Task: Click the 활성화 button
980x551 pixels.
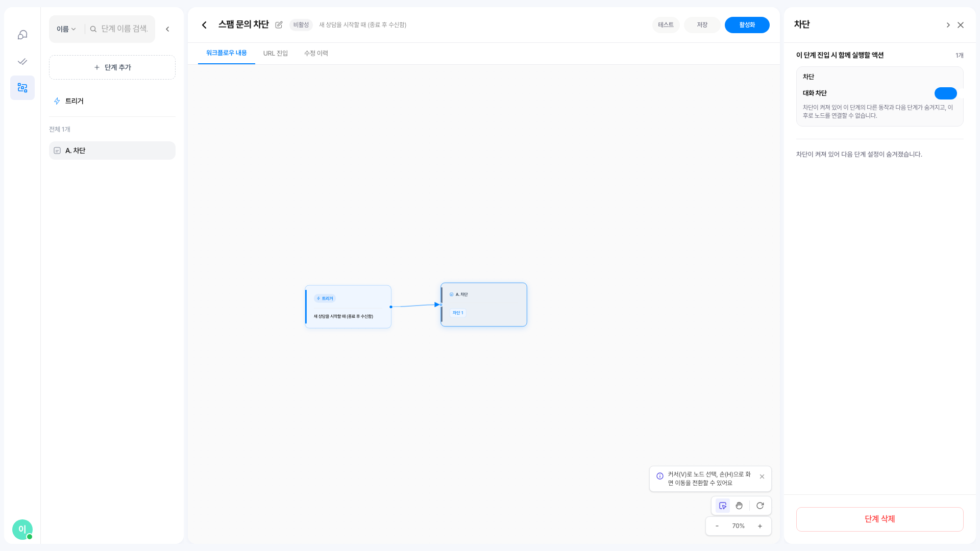Action: click(x=747, y=25)
